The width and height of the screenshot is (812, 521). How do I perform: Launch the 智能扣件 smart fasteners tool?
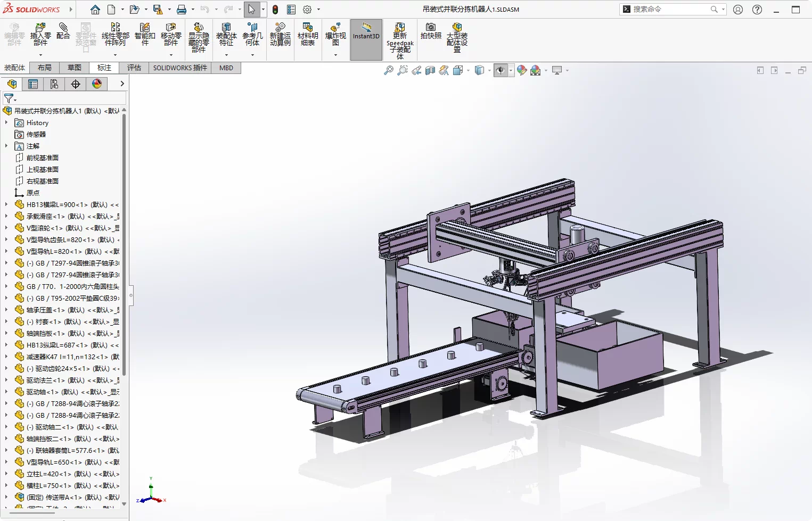tap(145, 35)
